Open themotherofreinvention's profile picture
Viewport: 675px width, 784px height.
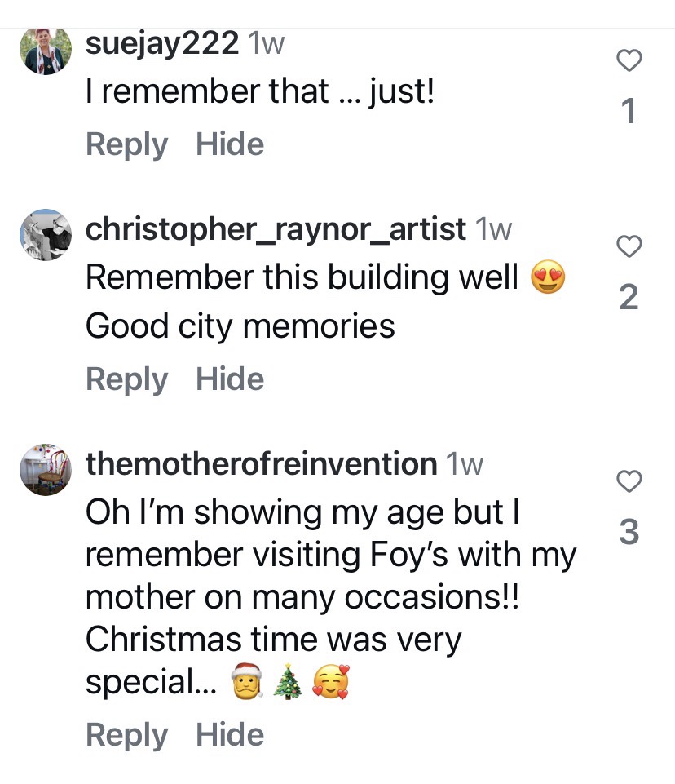(x=46, y=470)
